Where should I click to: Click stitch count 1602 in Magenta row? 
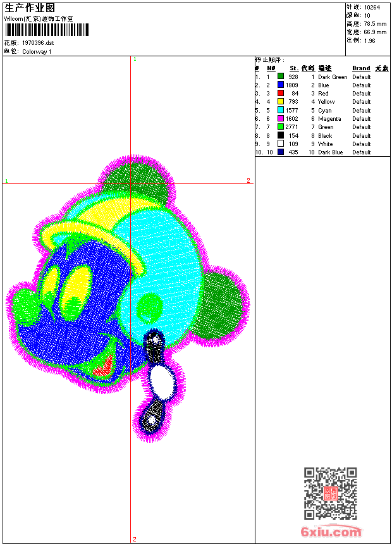(291, 119)
